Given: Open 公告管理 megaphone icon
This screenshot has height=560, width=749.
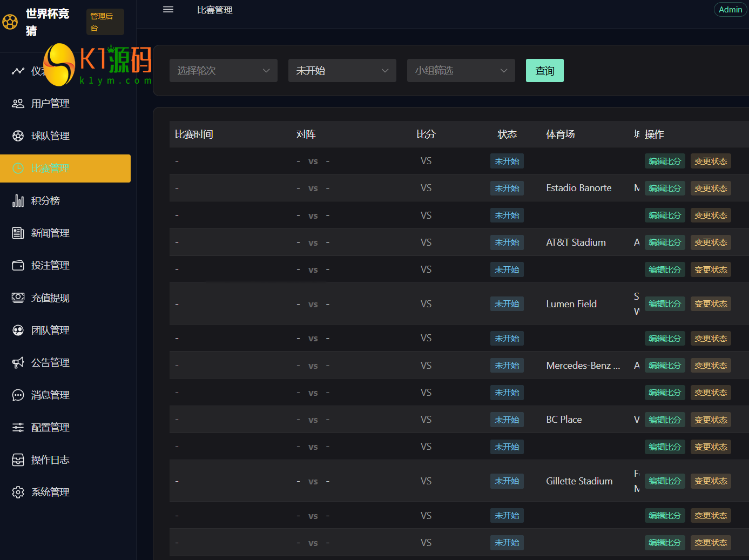Looking at the screenshot, I should pos(18,362).
